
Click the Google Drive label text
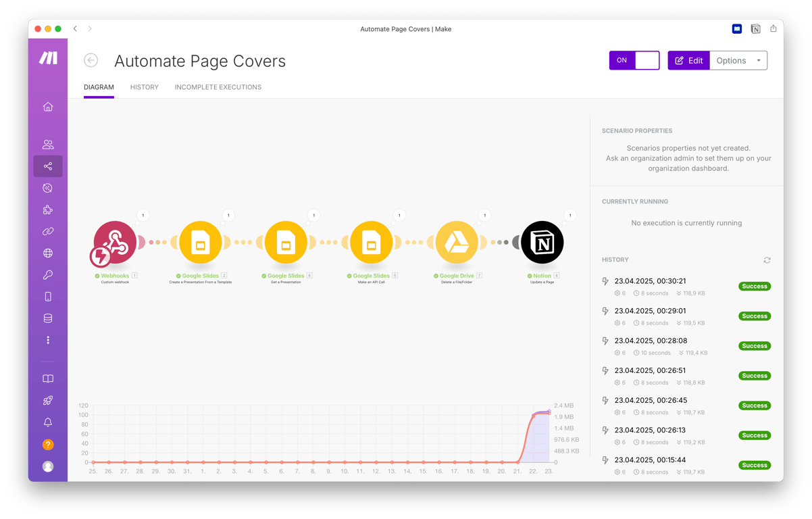tap(457, 276)
